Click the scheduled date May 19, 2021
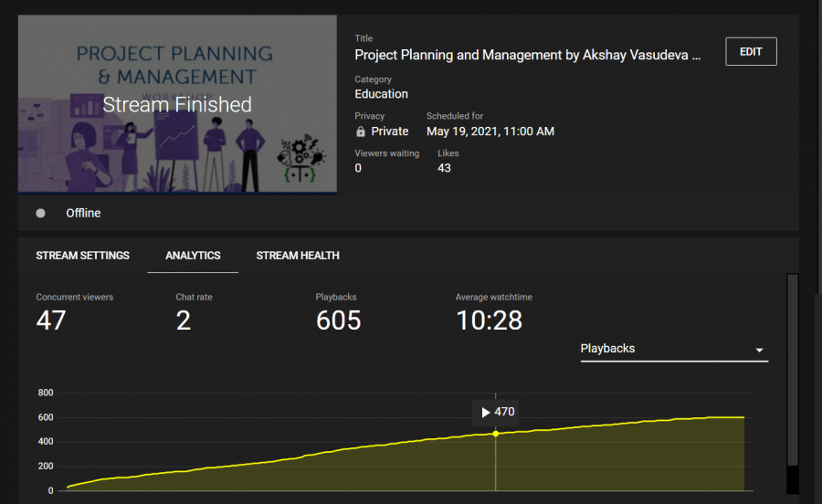Image resolution: width=822 pixels, height=504 pixels. (x=490, y=131)
